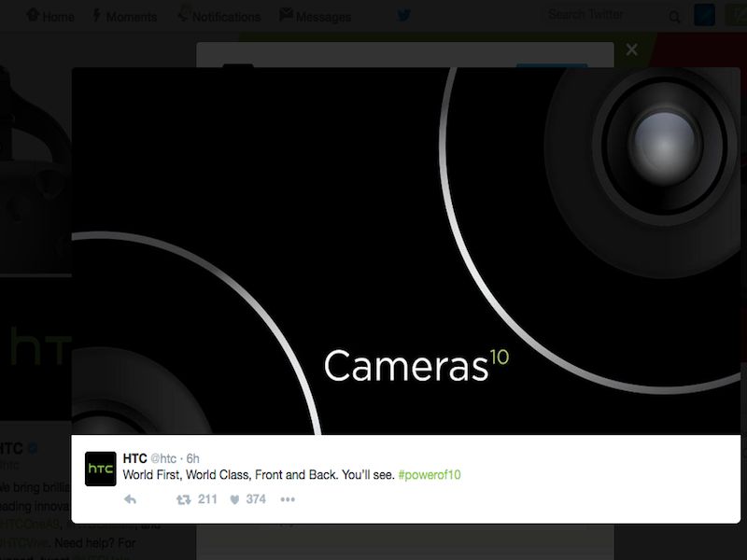The width and height of the screenshot is (747, 560).
Task: Open the @htc handle link
Action: (x=163, y=458)
